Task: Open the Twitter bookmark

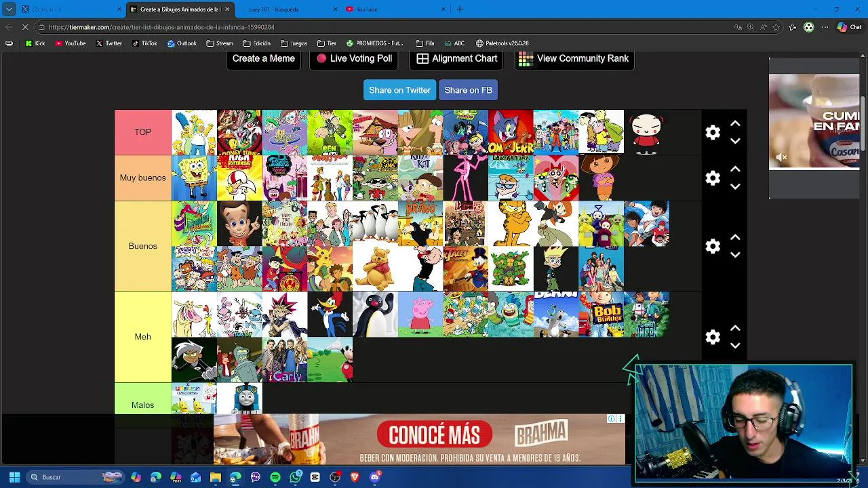Action: tap(108, 43)
